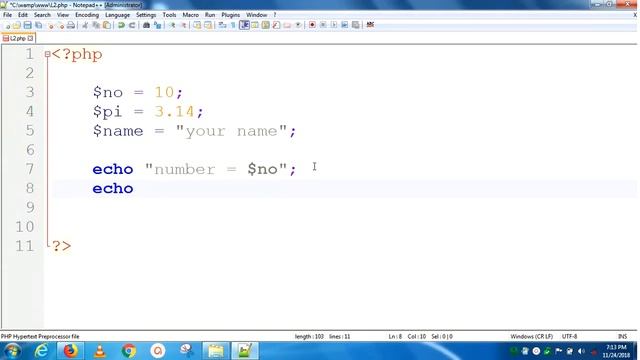Click the Replace toolbar icon

click(157, 25)
